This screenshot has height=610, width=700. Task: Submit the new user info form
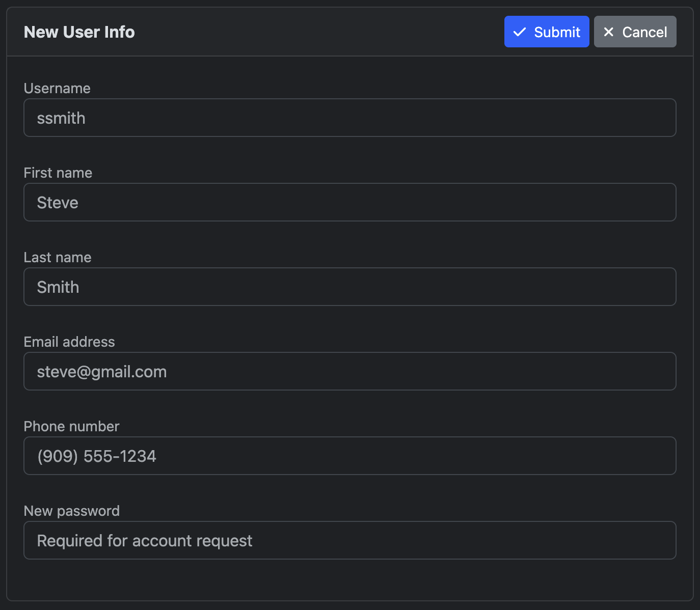click(x=547, y=32)
